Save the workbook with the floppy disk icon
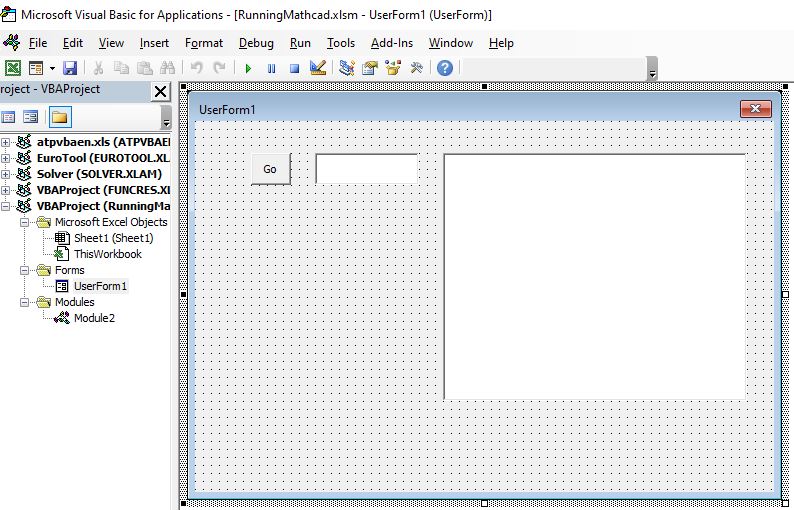The width and height of the screenshot is (794, 510). pos(70,68)
